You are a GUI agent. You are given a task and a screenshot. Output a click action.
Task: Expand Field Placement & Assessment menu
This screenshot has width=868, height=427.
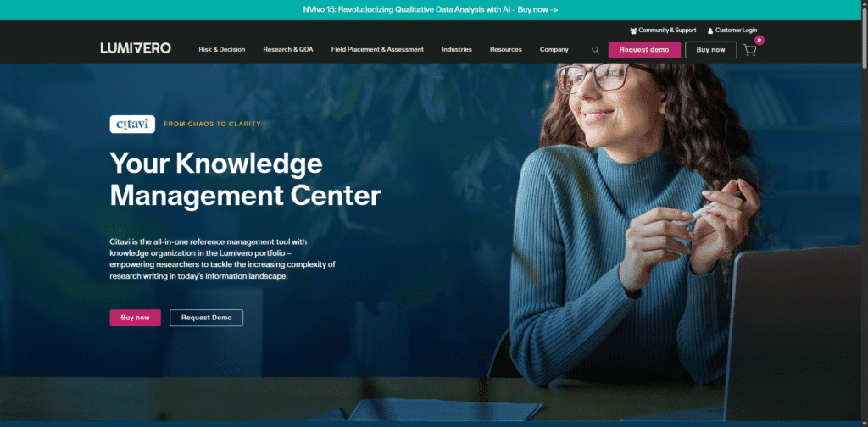point(377,49)
